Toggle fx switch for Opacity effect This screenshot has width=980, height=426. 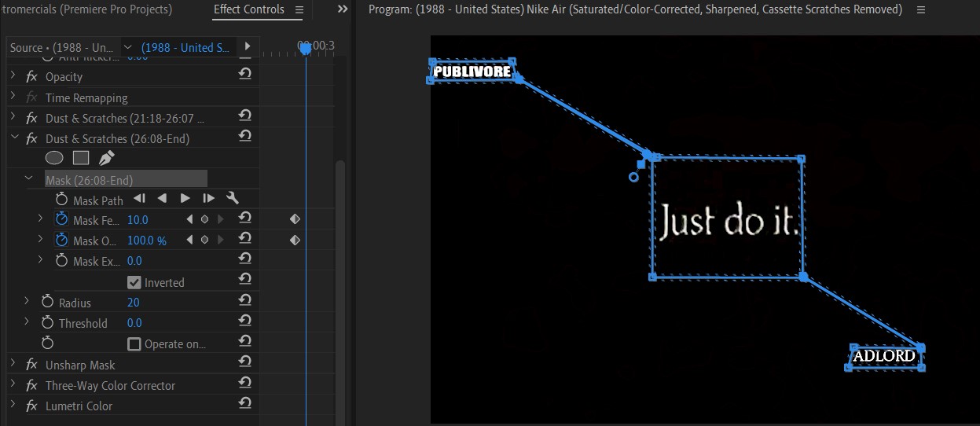coord(32,76)
